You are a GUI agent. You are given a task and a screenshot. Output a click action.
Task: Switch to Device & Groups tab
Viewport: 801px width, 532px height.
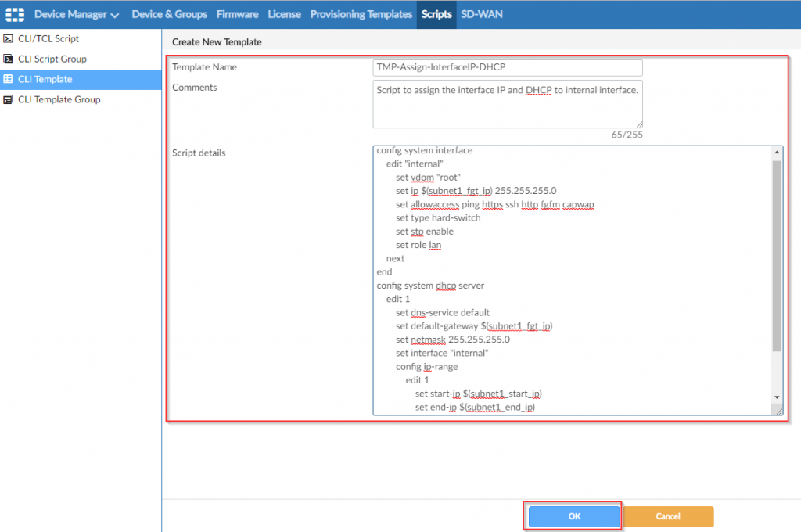[x=169, y=14]
